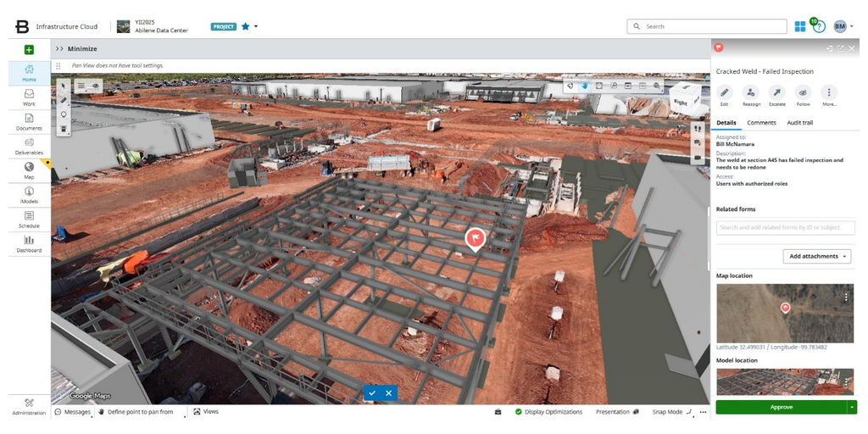868x434 pixels.
Task: Click the Escalate issue icon
Action: pyautogui.click(x=776, y=93)
